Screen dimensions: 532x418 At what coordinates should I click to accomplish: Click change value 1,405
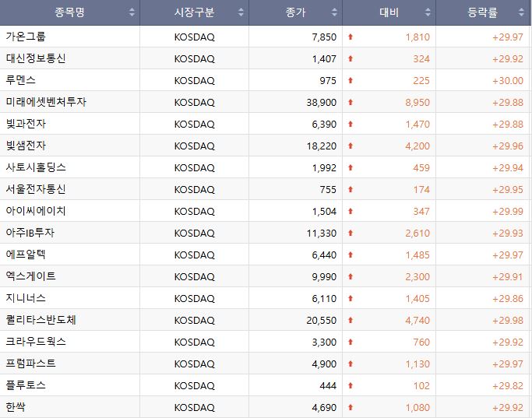417,299
